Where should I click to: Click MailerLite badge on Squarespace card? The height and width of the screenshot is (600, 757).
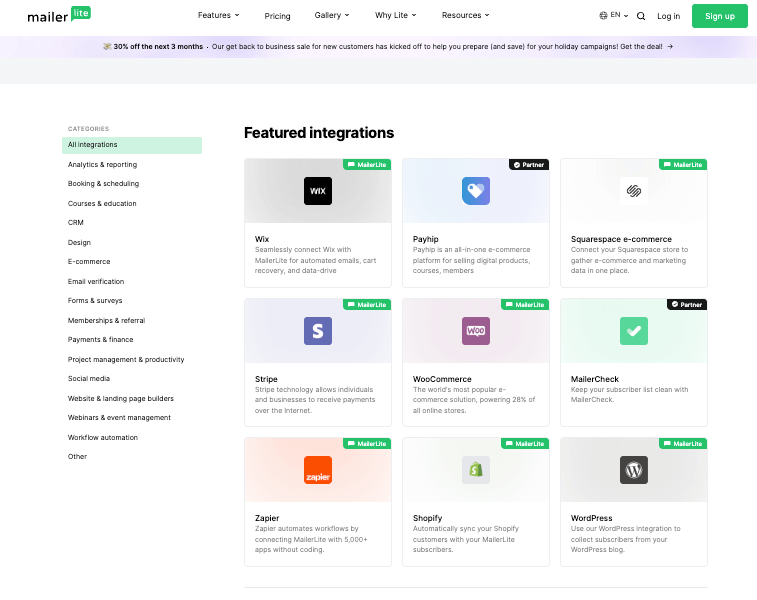pos(683,165)
